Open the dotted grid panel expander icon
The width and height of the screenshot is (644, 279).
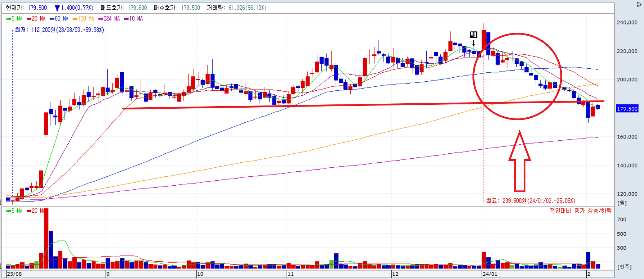tap(639, 5)
